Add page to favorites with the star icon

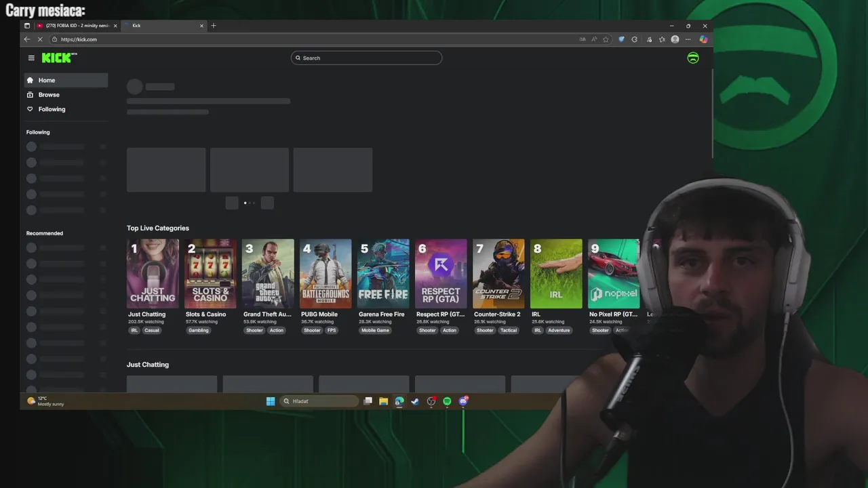[x=606, y=39]
